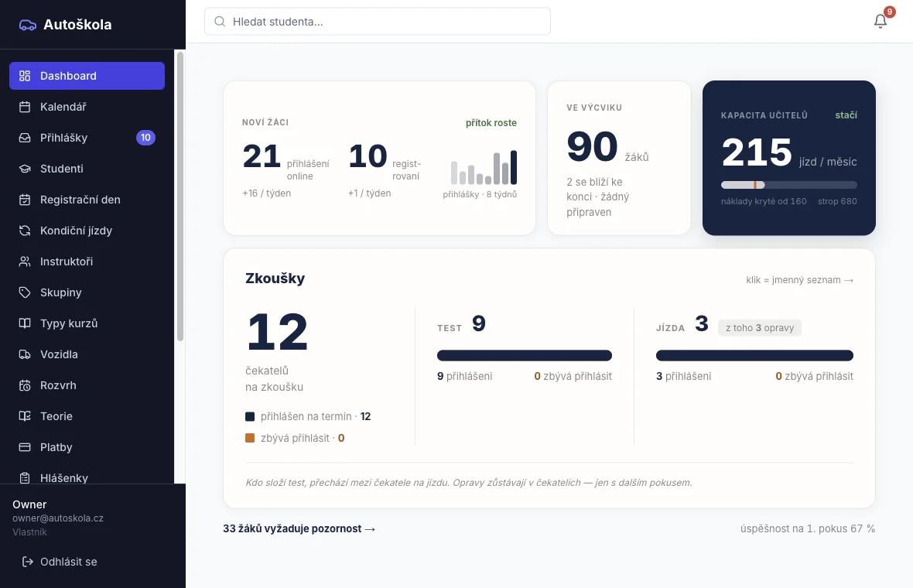
Task: Click the Kondiční jízdy refresh icon
Action: [25, 231]
